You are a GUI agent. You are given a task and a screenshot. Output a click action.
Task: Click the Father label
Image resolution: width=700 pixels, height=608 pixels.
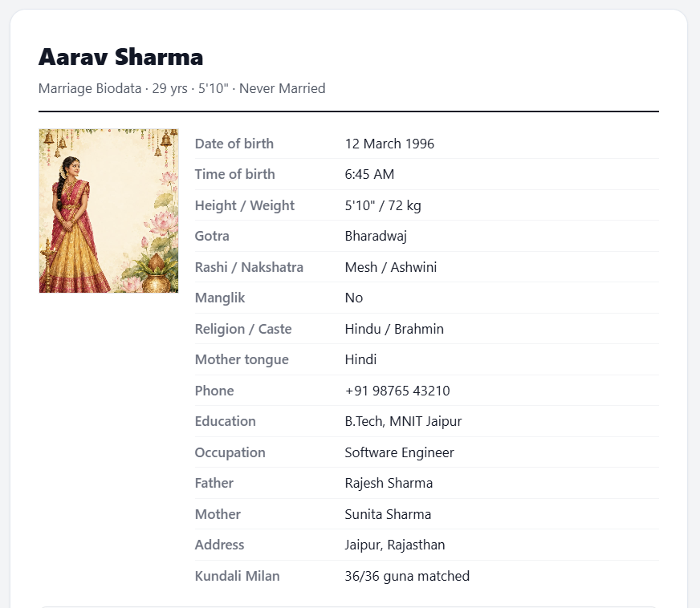(214, 483)
